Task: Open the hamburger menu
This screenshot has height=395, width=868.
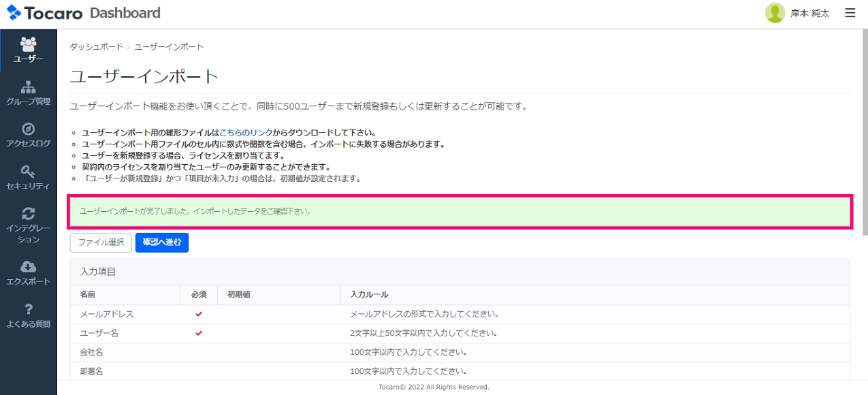Action: (850, 13)
